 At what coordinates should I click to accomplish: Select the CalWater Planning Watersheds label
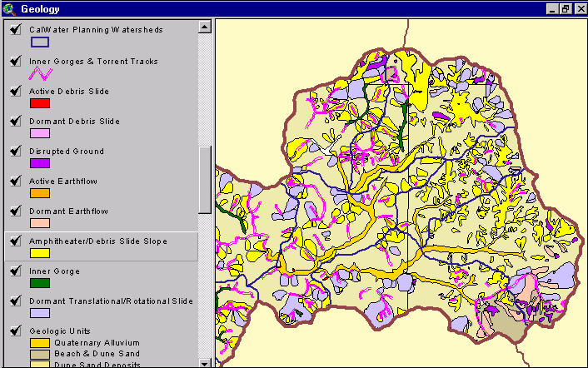pyautogui.click(x=96, y=30)
